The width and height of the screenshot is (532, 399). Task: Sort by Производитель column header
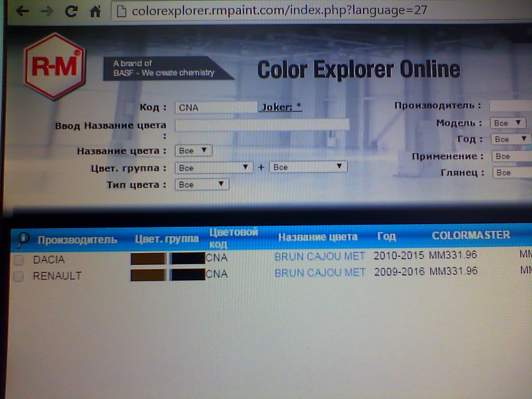click(77, 240)
